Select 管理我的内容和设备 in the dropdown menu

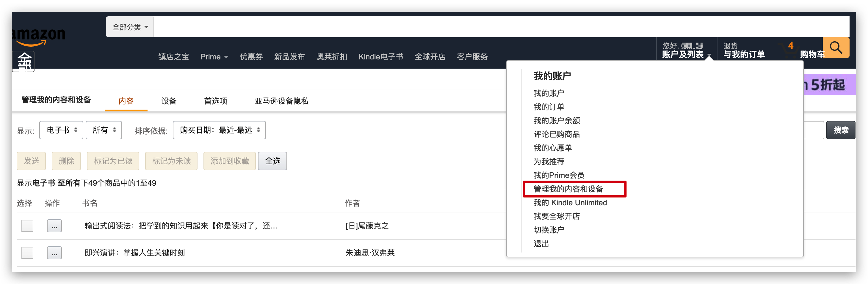click(x=568, y=189)
